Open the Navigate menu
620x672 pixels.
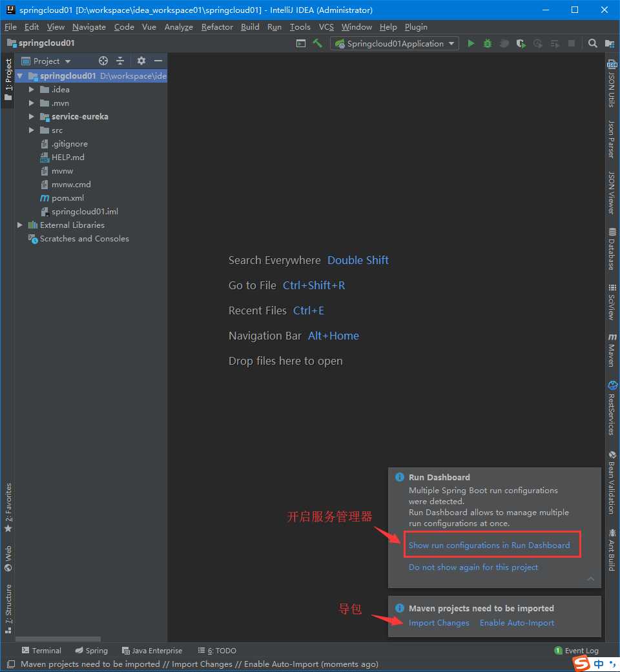(x=88, y=27)
